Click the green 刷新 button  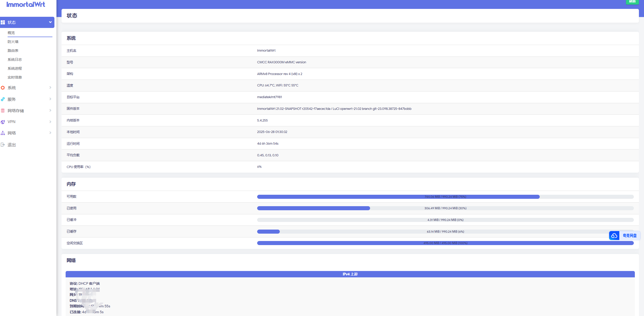pos(632,2)
